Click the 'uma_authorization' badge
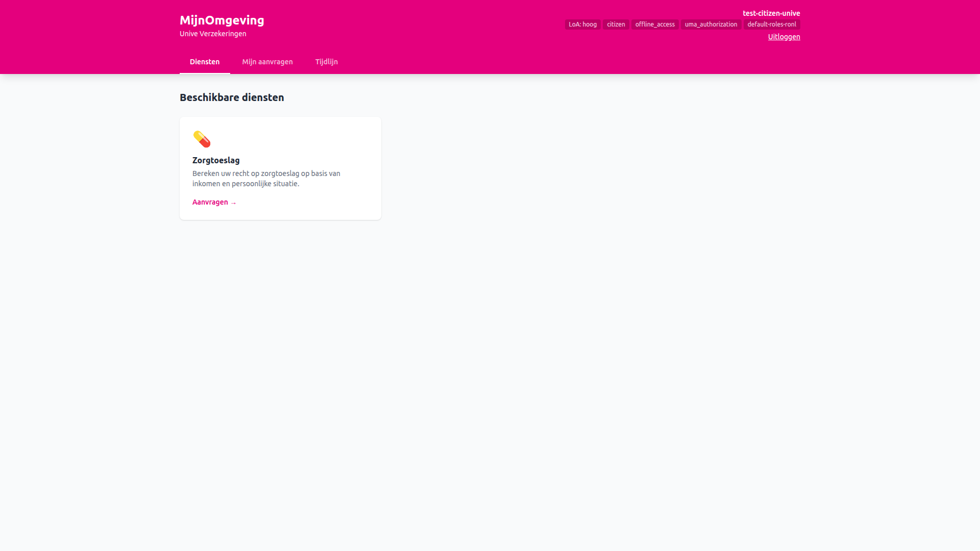Image resolution: width=980 pixels, height=551 pixels. [x=711, y=24]
